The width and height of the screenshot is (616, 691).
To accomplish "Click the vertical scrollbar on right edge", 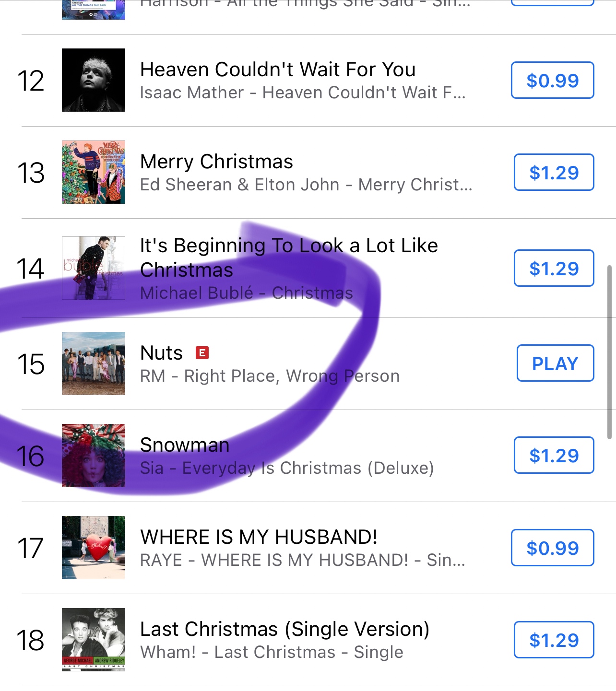I will click(610, 352).
